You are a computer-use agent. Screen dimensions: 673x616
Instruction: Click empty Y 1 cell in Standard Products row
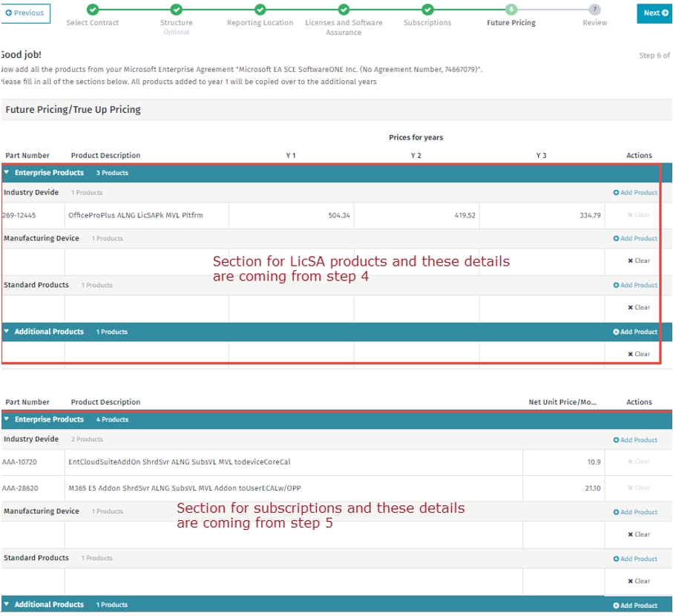tap(292, 308)
